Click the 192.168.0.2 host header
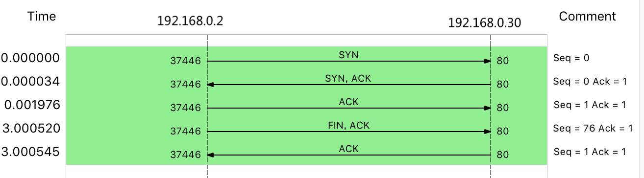Image resolution: width=644 pixels, height=178 pixels. click(190, 21)
